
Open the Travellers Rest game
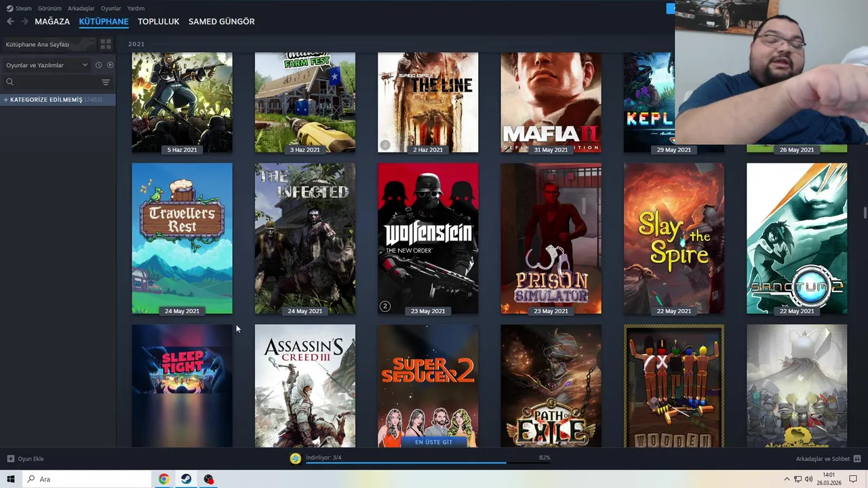tap(182, 239)
